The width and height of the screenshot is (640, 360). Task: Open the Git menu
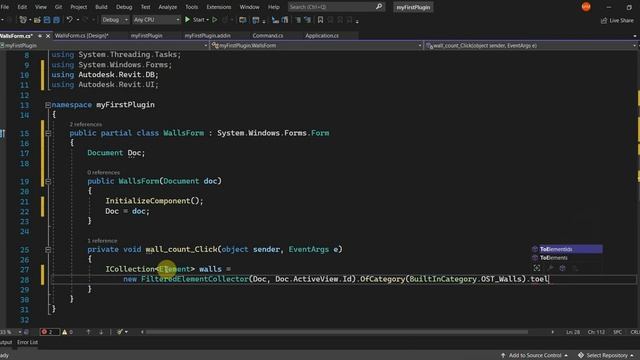(x=58, y=7)
